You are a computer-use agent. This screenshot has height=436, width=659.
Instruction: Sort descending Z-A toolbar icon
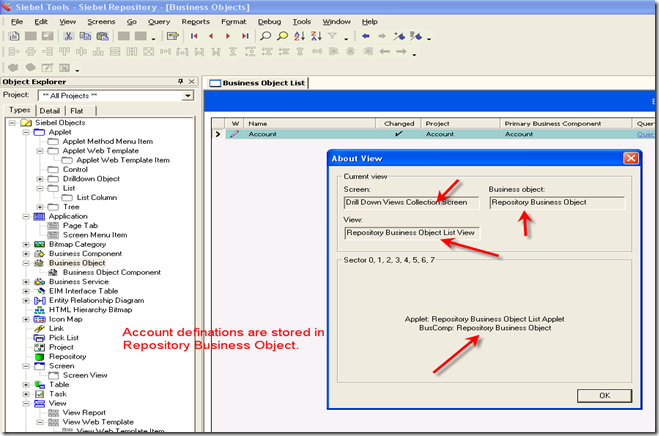(x=316, y=36)
